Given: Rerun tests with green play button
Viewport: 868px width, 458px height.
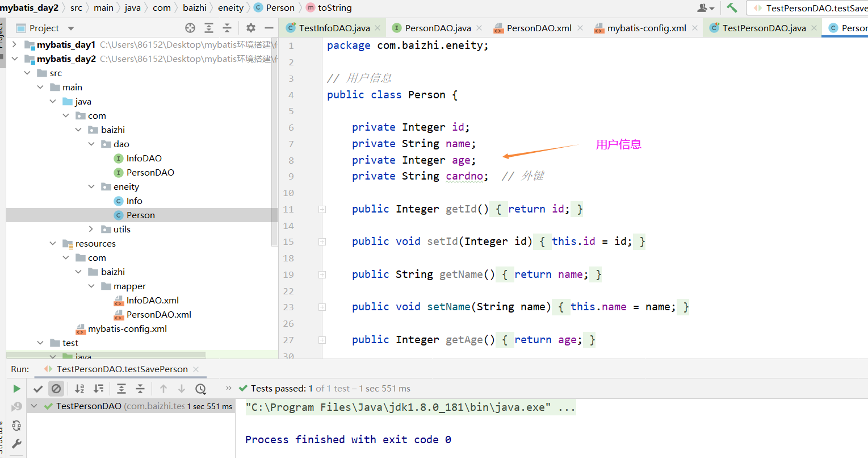Looking at the screenshot, I should [16, 389].
